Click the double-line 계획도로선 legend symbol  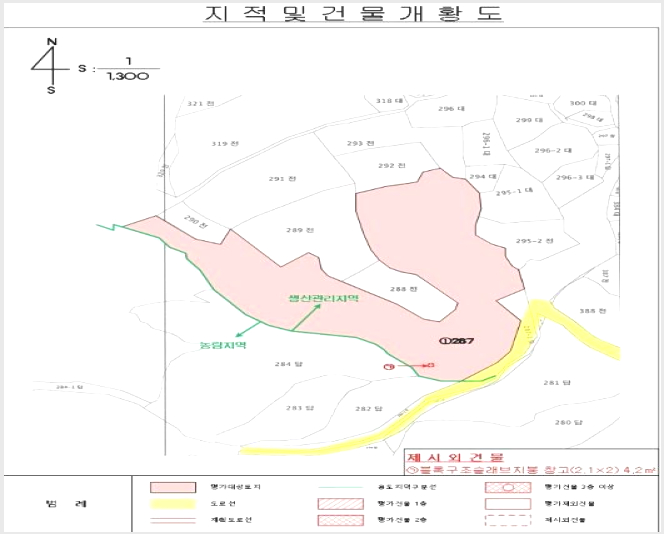pyautogui.click(x=173, y=520)
